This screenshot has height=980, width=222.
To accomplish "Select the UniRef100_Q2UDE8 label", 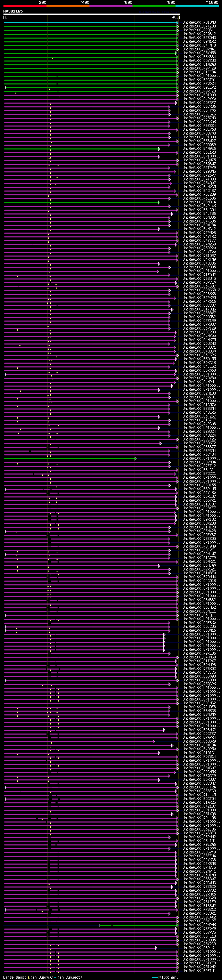I will point(199,707).
